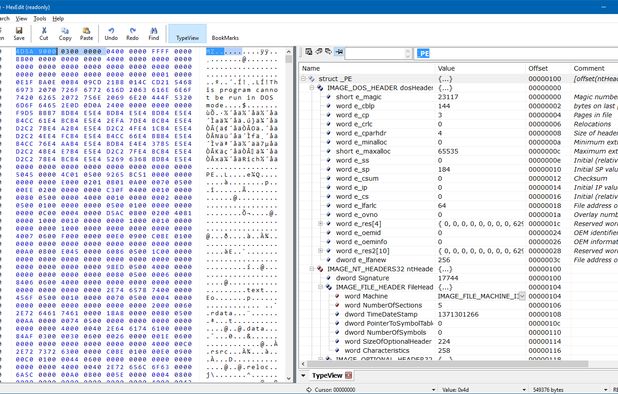This screenshot has width=618, height=394.
Task: Collapse the IMAGE_NT_HEADERS32 ntHeader node
Action: (312, 269)
